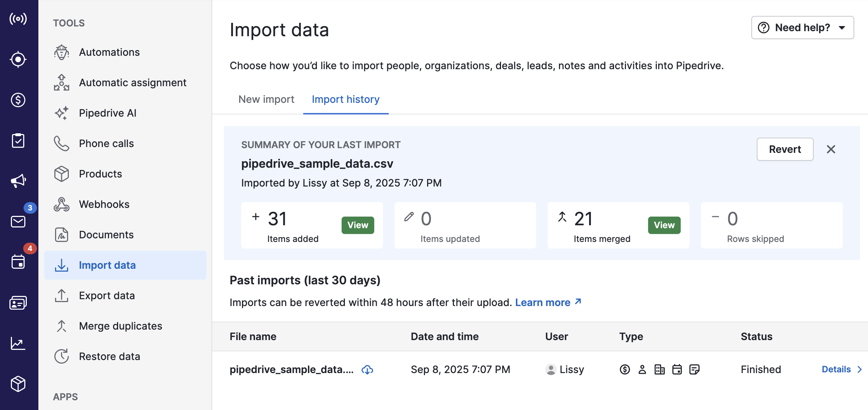Click the person type icon in row
The image size is (868, 410).
pyautogui.click(x=642, y=369)
